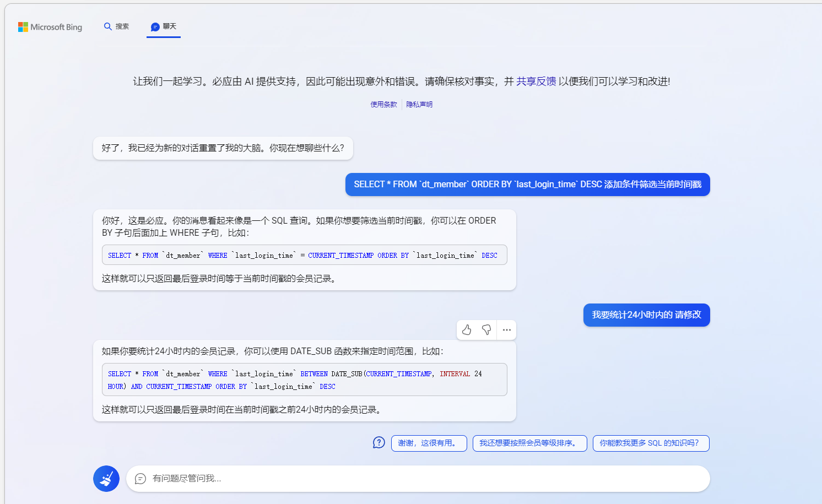The height and width of the screenshot is (504, 822).
Task: Click the text 这样就可以只返回最后登录时间等于当前时间戳的会员记录。
Action: point(221,279)
